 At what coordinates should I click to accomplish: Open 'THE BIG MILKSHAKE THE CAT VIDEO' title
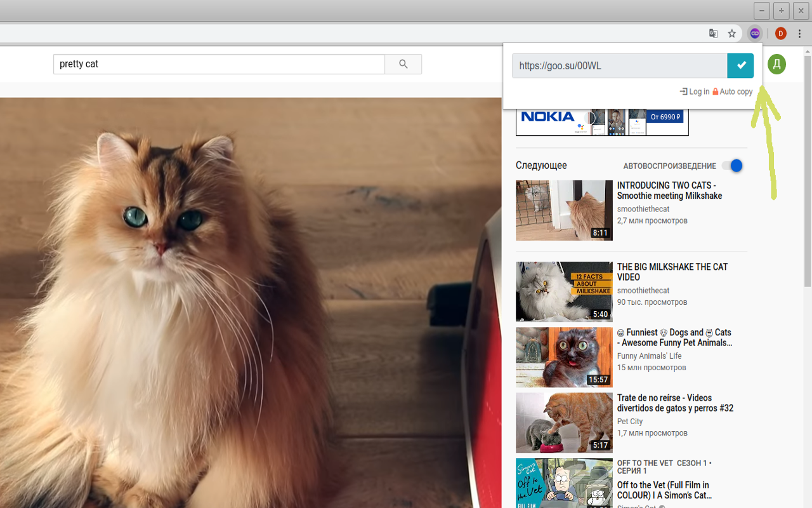point(672,272)
